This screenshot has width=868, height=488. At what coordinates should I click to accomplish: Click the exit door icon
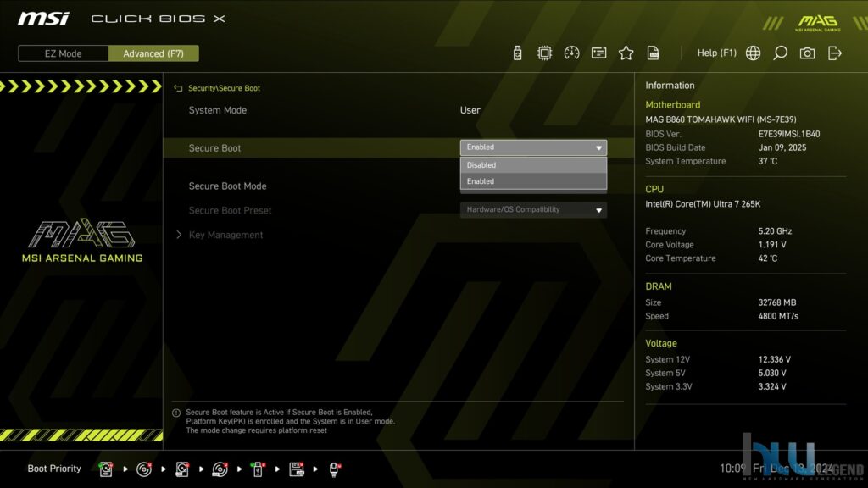coord(835,53)
